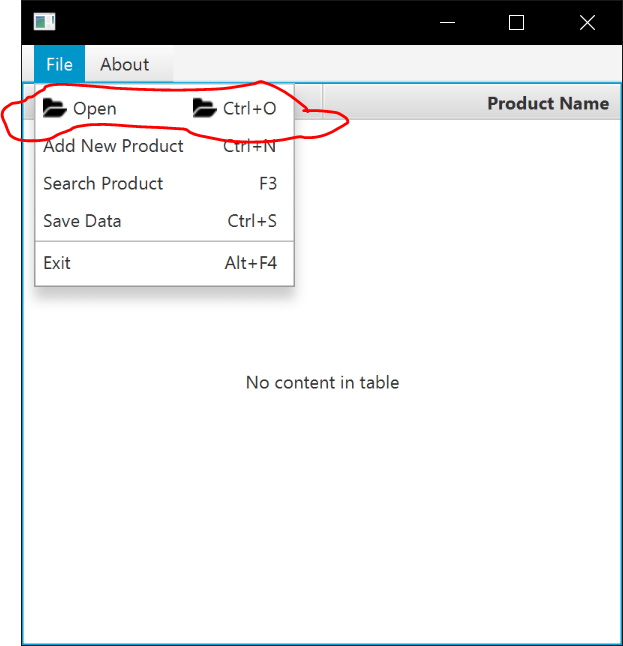
Task: Select Add New Product menu entry
Action: [x=113, y=146]
